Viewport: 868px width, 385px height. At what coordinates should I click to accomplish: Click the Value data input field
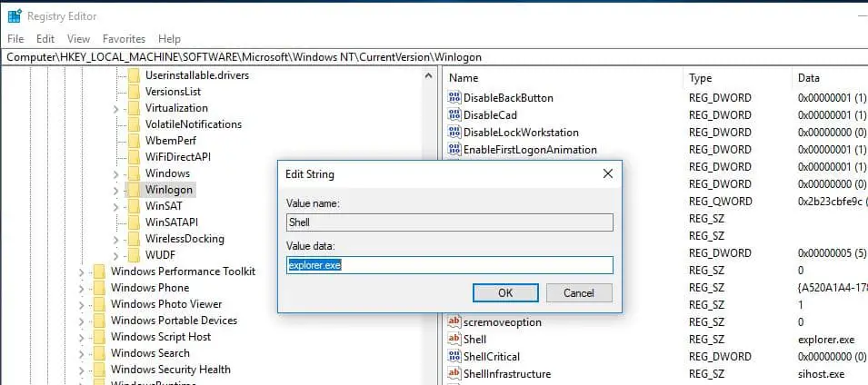[450, 265]
